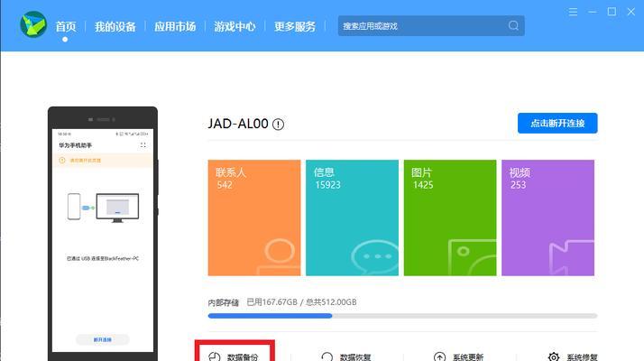Click the 系统更新 update arrow icon

[x=439, y=356]
